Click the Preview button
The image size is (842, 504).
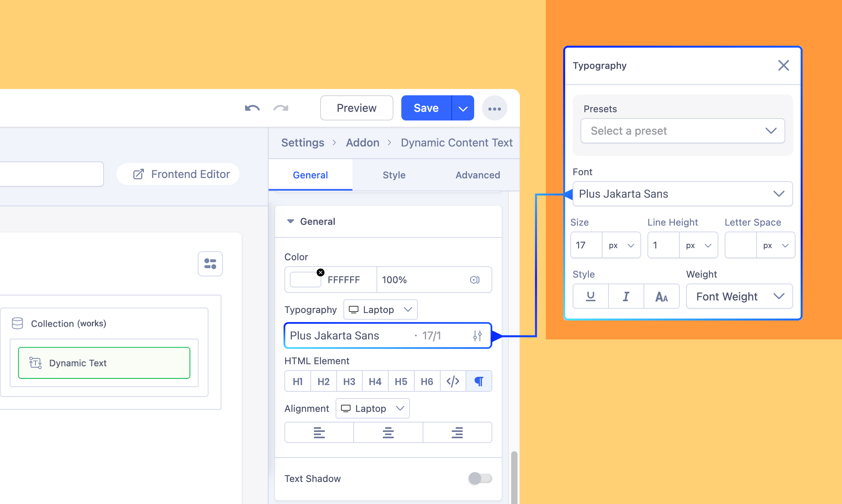coord(356,108)
